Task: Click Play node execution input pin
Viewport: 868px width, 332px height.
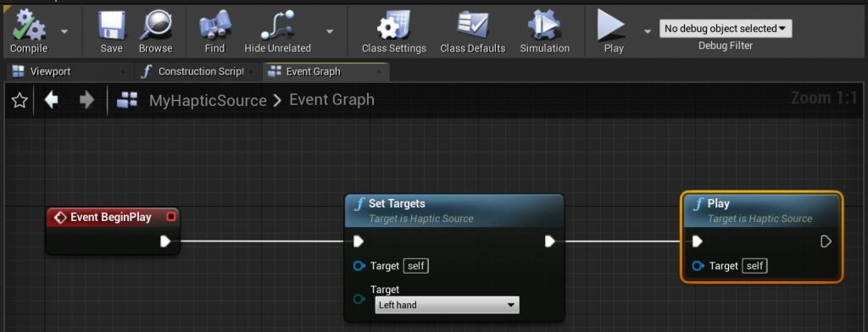Action: coord(698,241)
